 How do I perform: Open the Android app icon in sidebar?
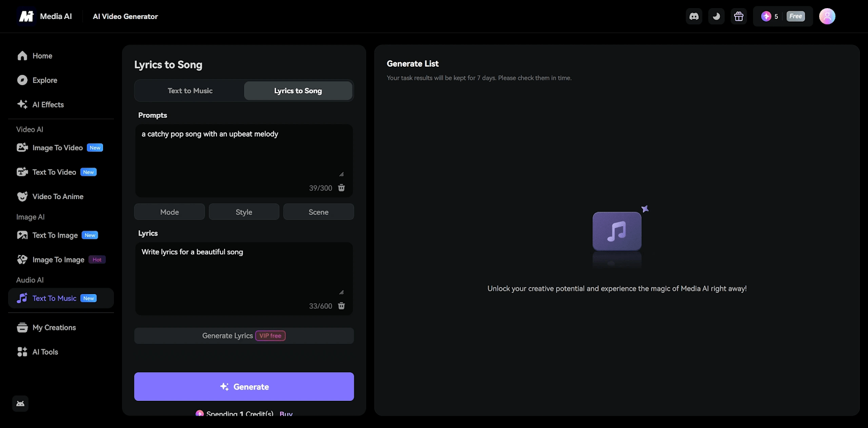click(20, 404)
